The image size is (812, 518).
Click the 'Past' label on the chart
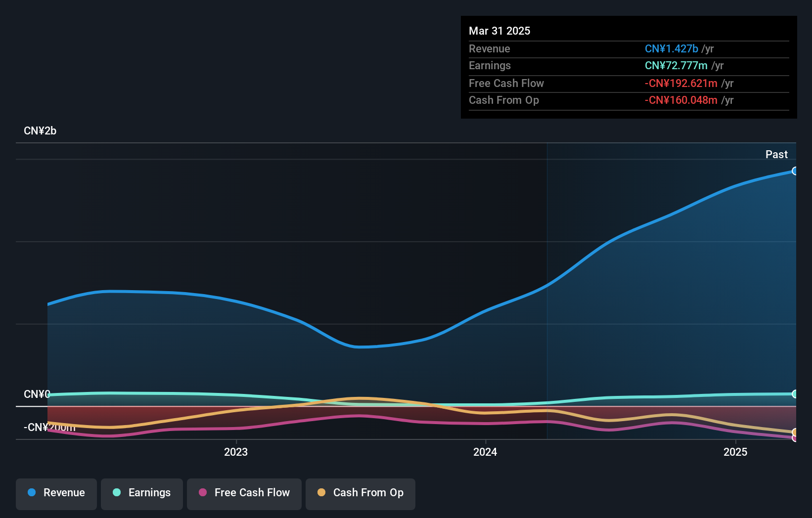pyautogui.click(x=776, y=154)
